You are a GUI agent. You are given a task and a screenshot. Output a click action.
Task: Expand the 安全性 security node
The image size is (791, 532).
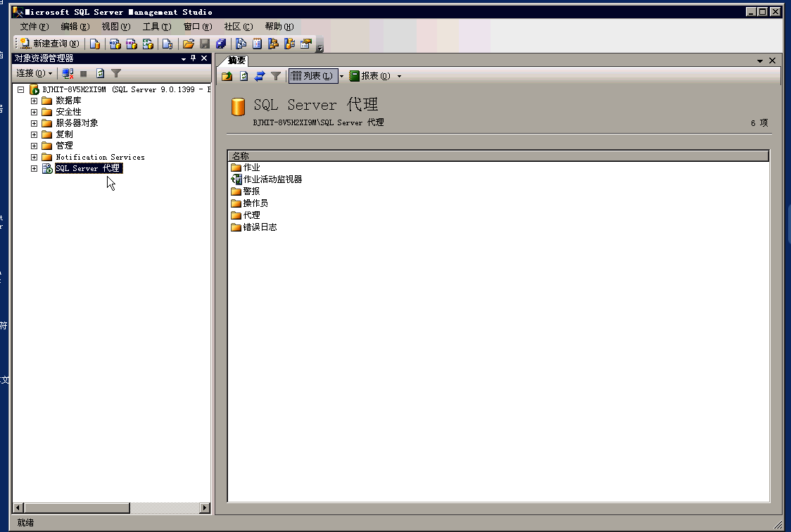point(34,112)
